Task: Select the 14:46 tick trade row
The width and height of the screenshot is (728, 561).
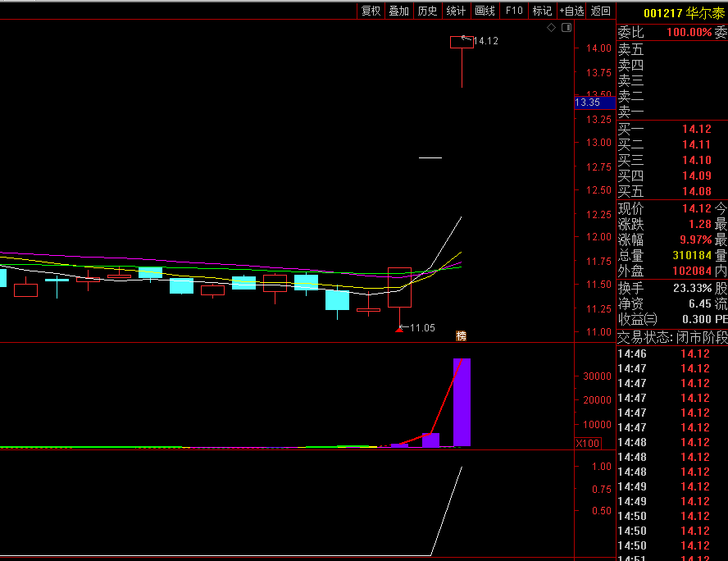Action: 671,353
